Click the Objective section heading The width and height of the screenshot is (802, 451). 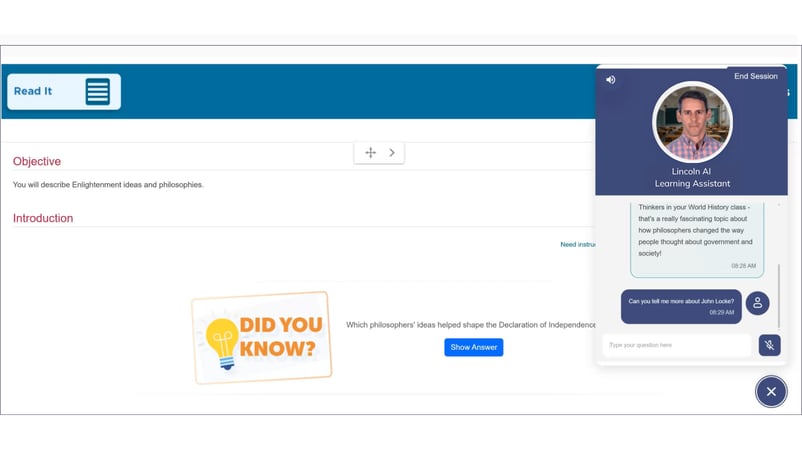point(37,161)
